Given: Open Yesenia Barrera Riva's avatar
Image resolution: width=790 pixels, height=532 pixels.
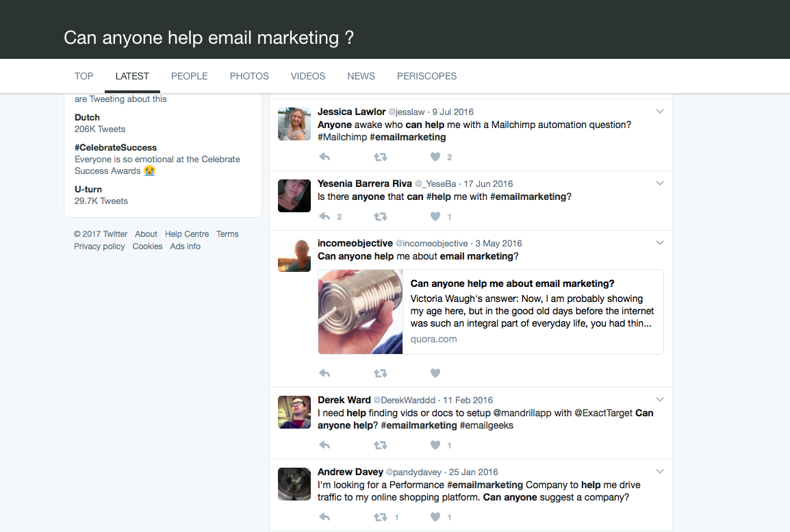Looking at the screenshot, I should [294, 196].
